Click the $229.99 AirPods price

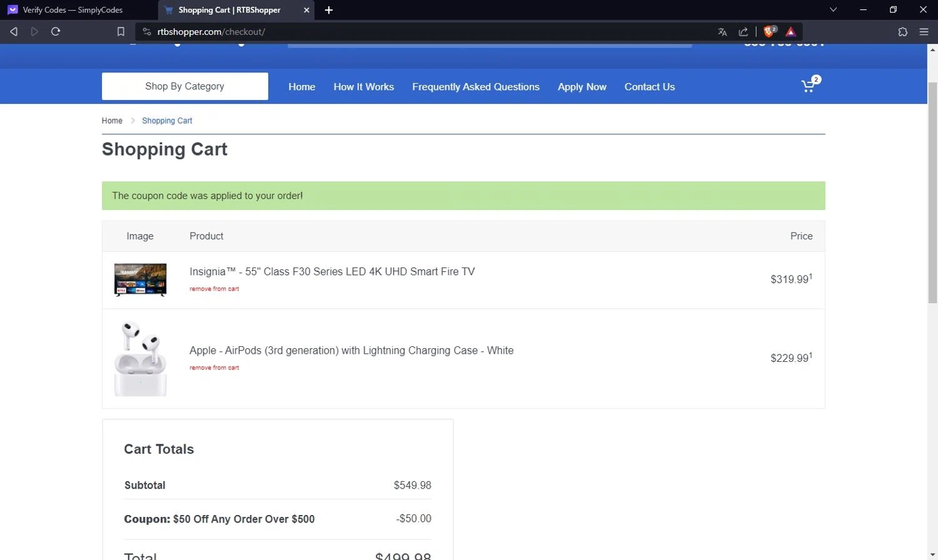(791, 357)
